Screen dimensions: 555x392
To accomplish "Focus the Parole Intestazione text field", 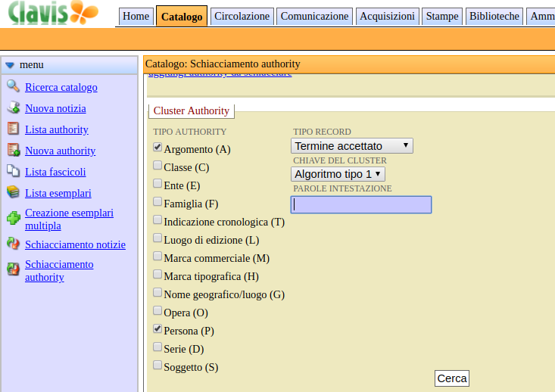I will [x=361, y=204].
